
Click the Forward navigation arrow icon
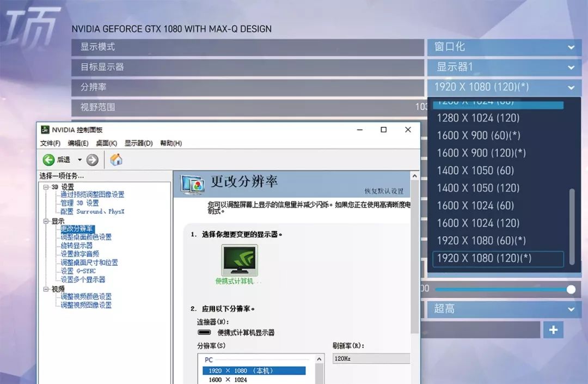click(91, 159)
